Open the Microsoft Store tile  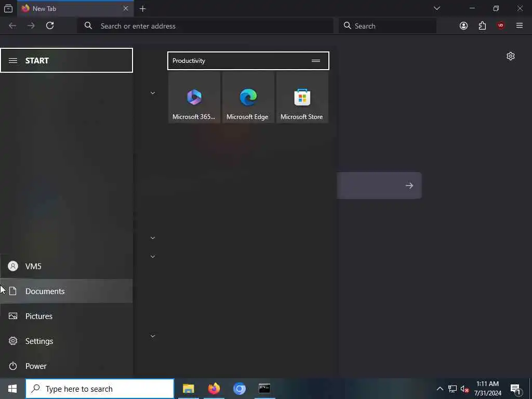point(302,97)
